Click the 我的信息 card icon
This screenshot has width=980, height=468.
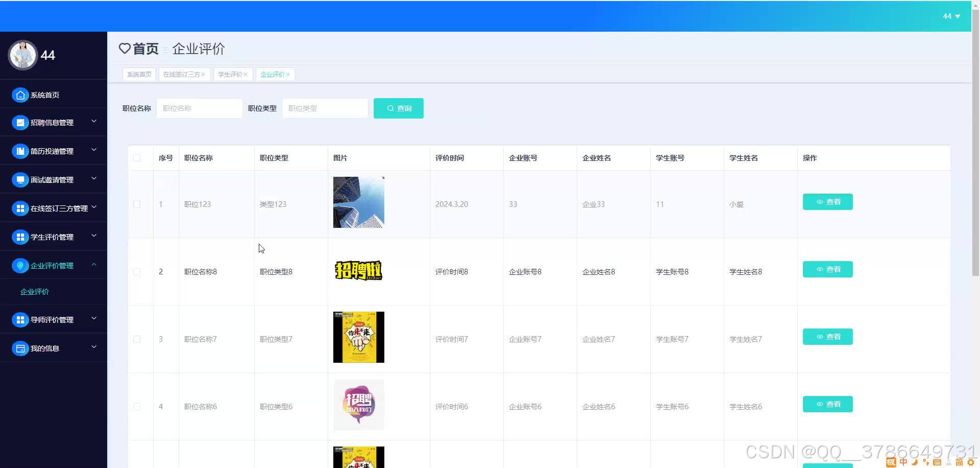[x=20, y=348]
